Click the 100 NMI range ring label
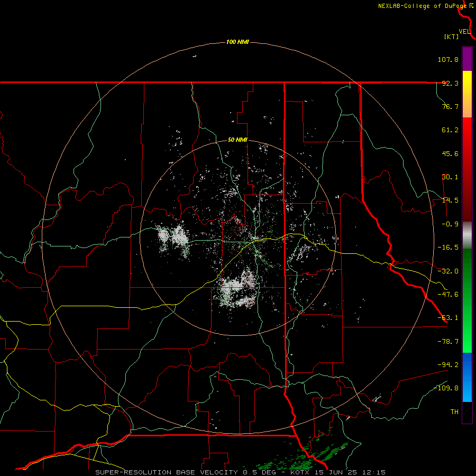Screen dimensions: 476x476 [x=237, y=42]
